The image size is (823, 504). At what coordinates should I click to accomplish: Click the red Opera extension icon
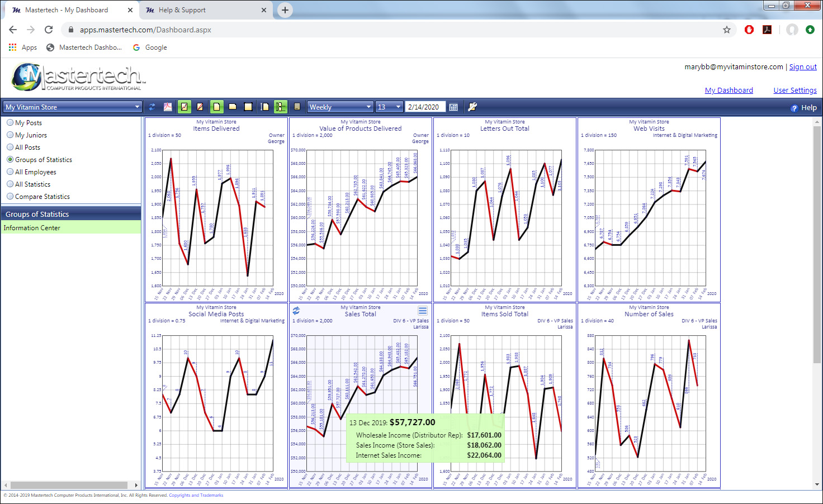coord(749,30)
